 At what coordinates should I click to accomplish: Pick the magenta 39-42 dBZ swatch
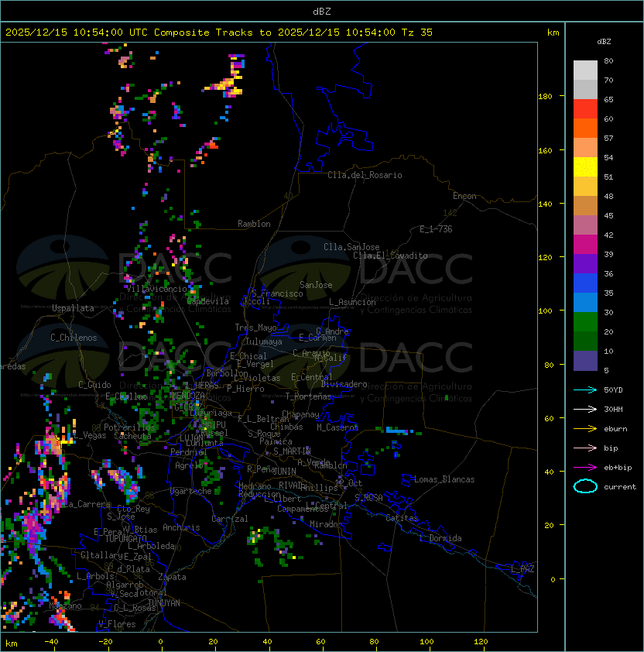click(x=585, y=245)
